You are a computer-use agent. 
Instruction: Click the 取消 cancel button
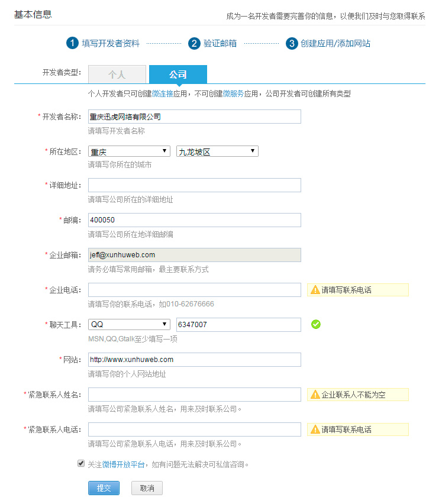(147, 488)
